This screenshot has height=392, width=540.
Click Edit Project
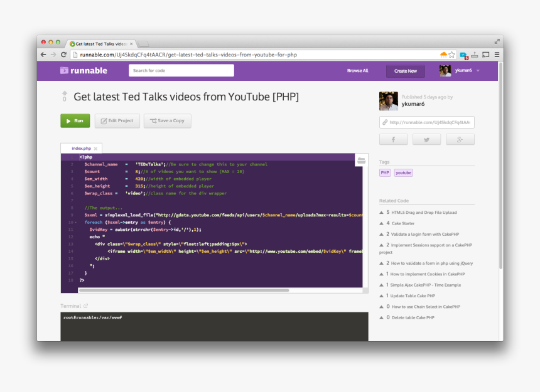pos(117,120)
